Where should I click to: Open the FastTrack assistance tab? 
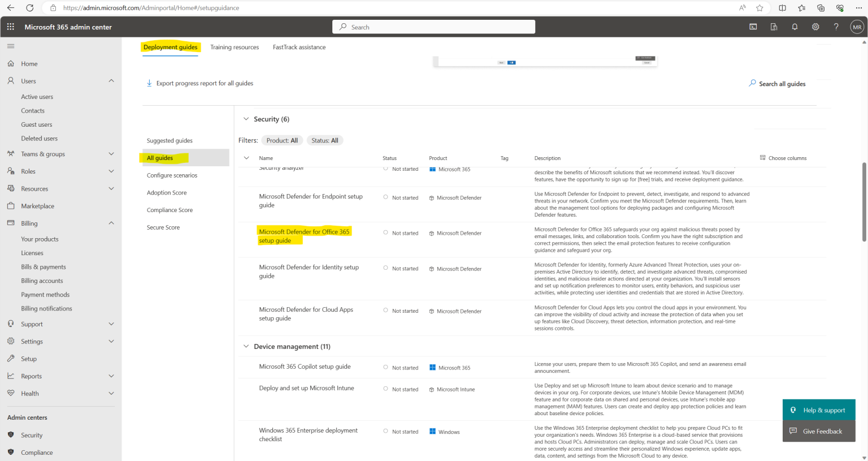pyautogui.click(x=299, y=47)
